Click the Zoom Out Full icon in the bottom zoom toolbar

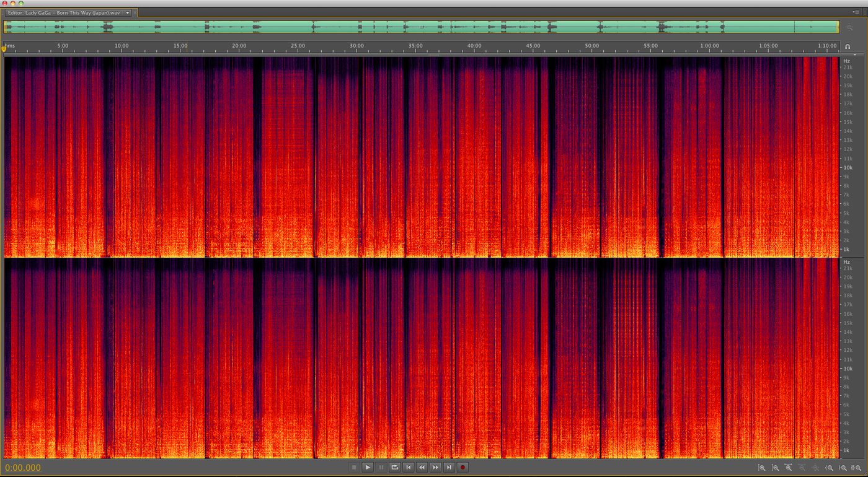[x=816, y=468]
